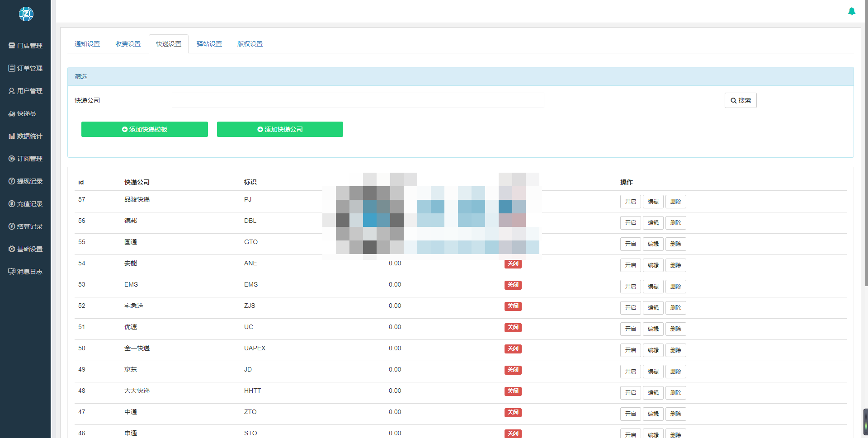
Task: Edit the EMS row
Action: coord(653,287)
